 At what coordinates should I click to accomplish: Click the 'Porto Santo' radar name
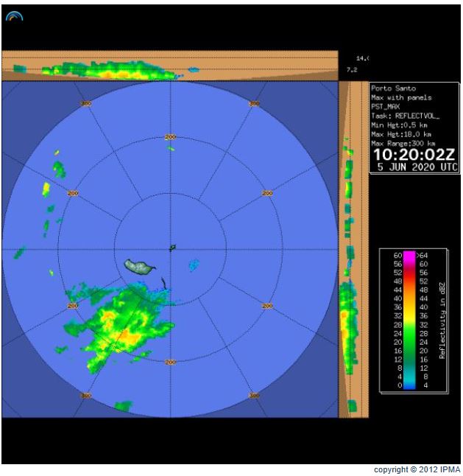pyautogui.click(x=393, y=88)
